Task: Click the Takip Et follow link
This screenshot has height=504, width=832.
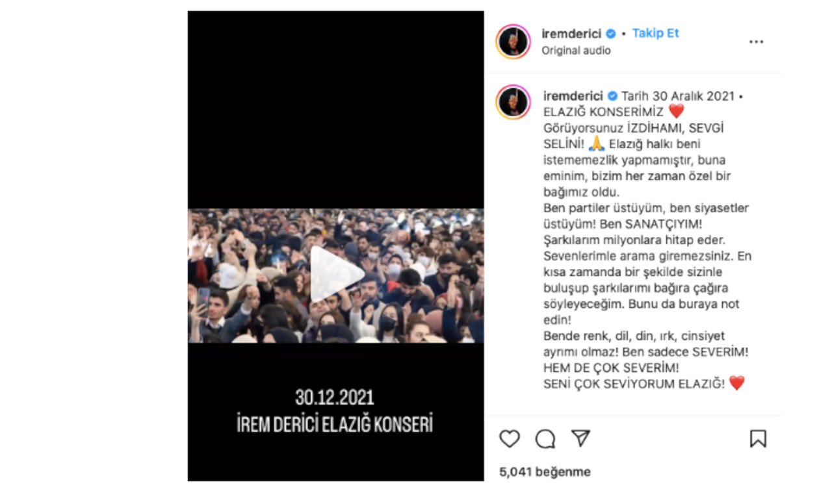Action: [655, 33]
